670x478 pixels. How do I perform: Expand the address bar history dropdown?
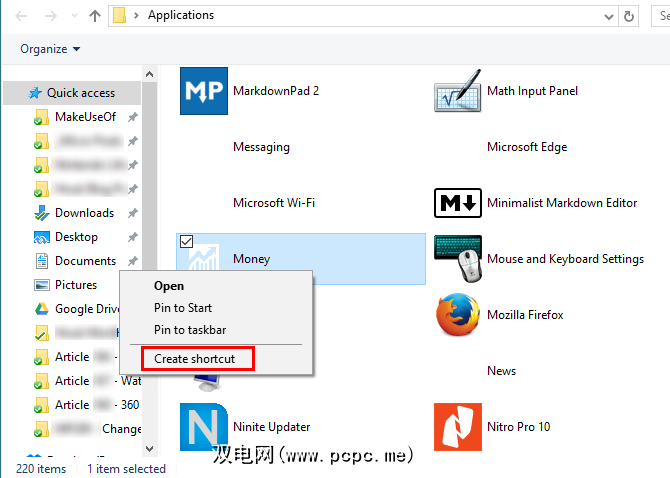608,17
